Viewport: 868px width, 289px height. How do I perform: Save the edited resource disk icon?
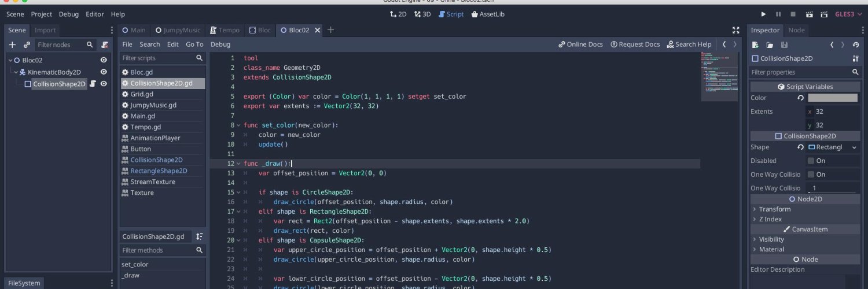pyautogui.click(x=784, y=45)
